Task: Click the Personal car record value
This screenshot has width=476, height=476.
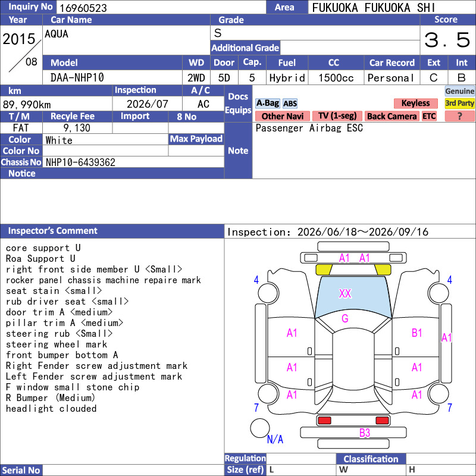Action: pyautogui.click(x=391, y=78)
